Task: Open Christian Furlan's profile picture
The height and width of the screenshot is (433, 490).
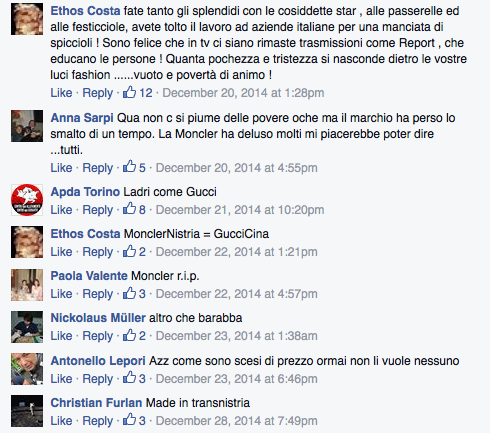Action: pos(27,411)
